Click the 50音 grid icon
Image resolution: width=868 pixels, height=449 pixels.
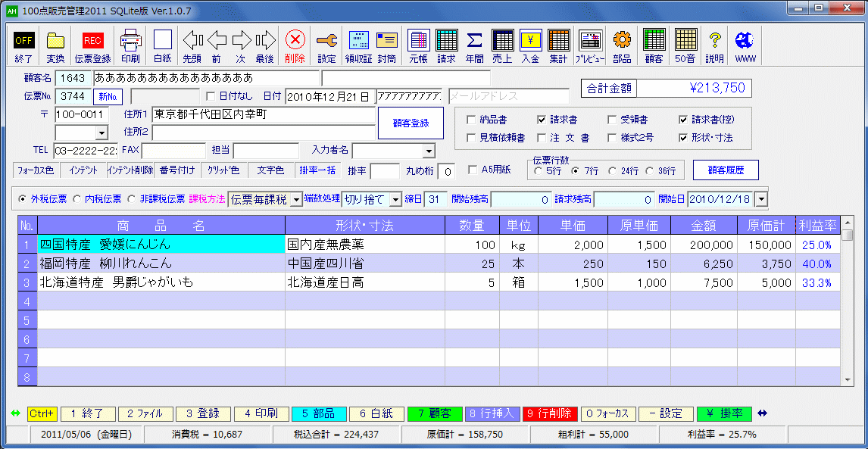(686, 46)
